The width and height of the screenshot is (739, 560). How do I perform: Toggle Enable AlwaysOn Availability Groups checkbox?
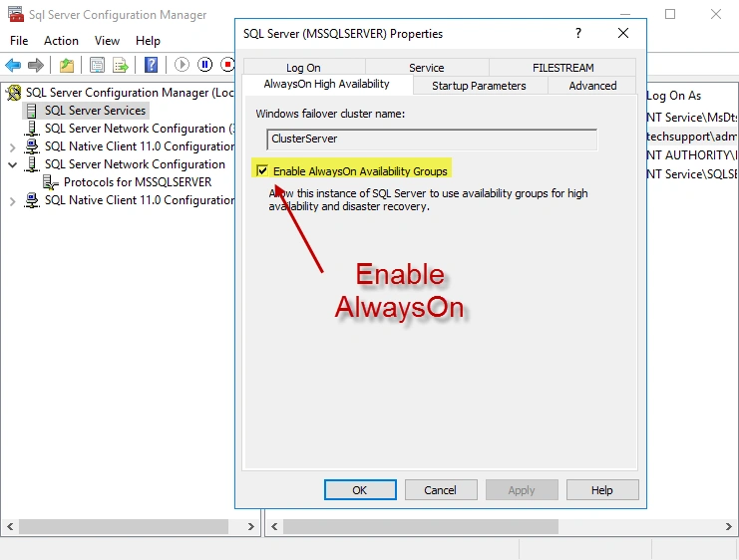coord(262,170)
